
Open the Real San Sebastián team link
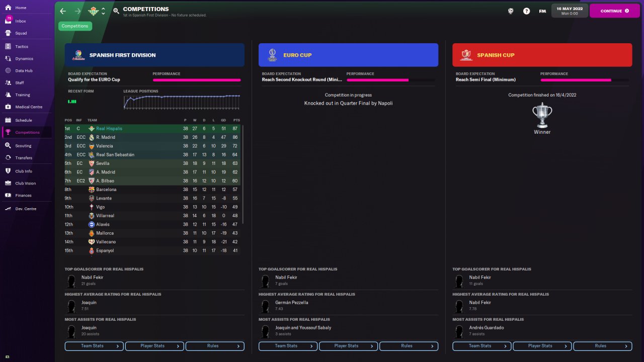click(x=115, y=155)
